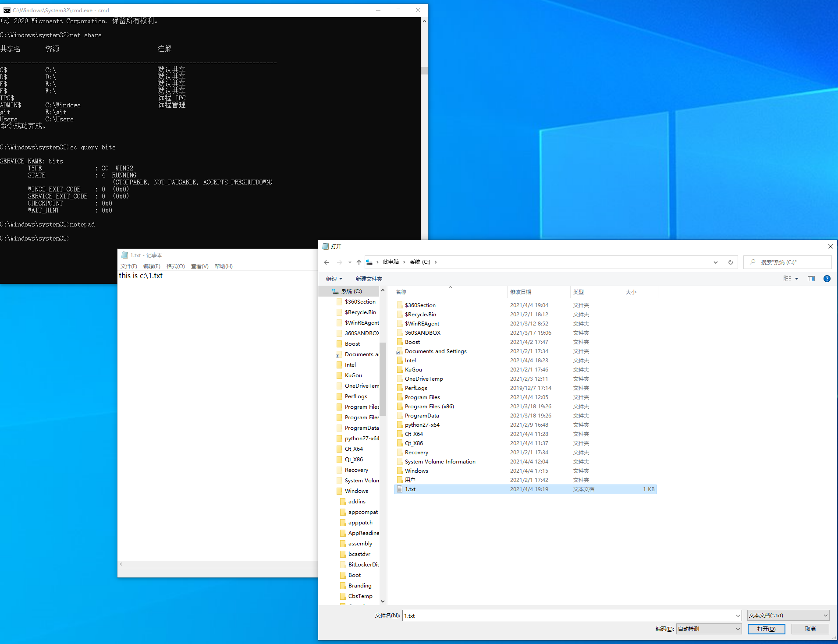Click the forward navigation arrow
This screenshot has width=838, height=644.
pos(340,262)
